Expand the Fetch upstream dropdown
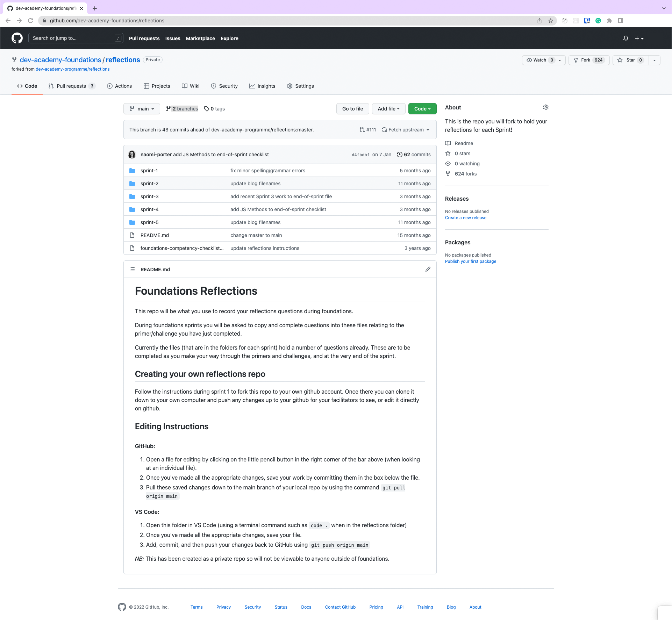The height and width of the screenshot is (624, 672). 405,130
